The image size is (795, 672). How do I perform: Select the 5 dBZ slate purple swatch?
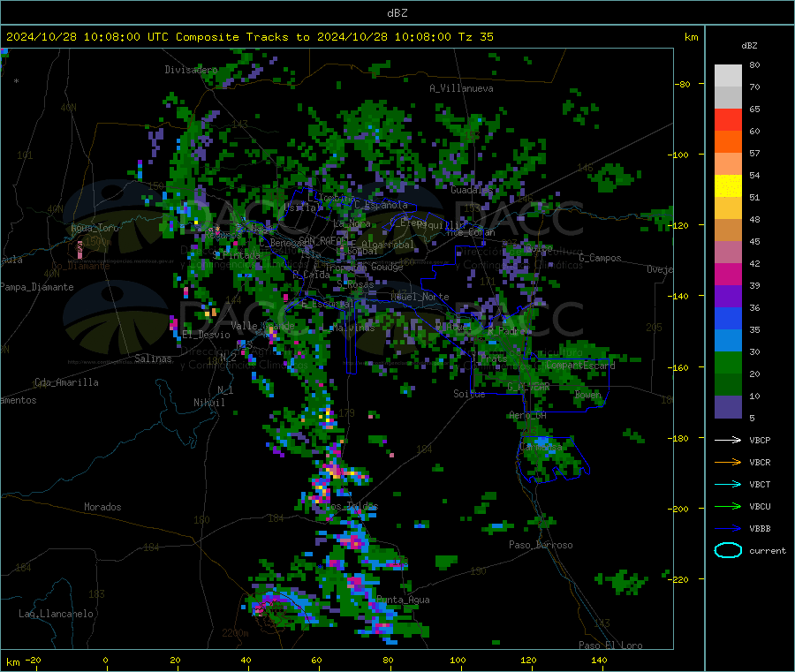728,407
